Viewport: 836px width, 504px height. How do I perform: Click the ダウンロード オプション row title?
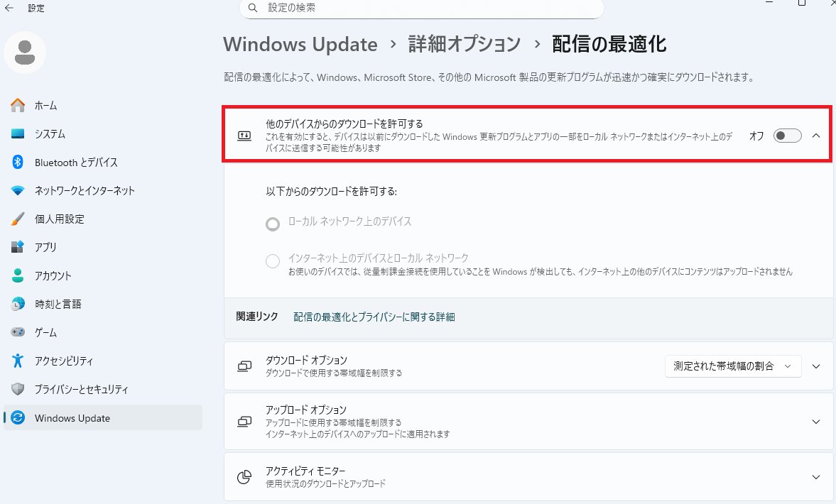click(307, 360)
